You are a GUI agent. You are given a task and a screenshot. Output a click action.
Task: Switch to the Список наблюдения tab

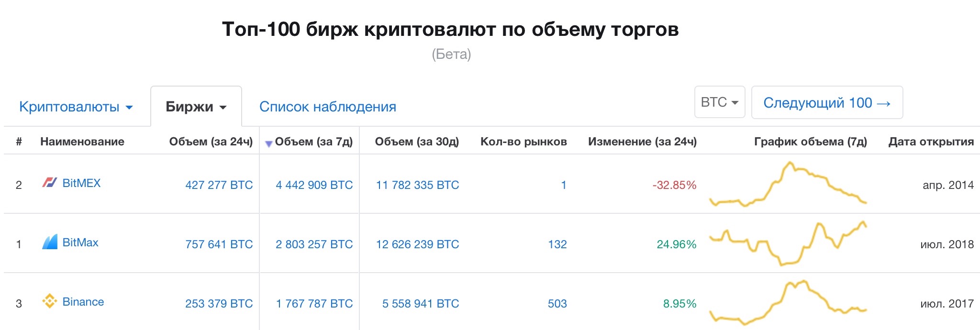pos(327,107)
